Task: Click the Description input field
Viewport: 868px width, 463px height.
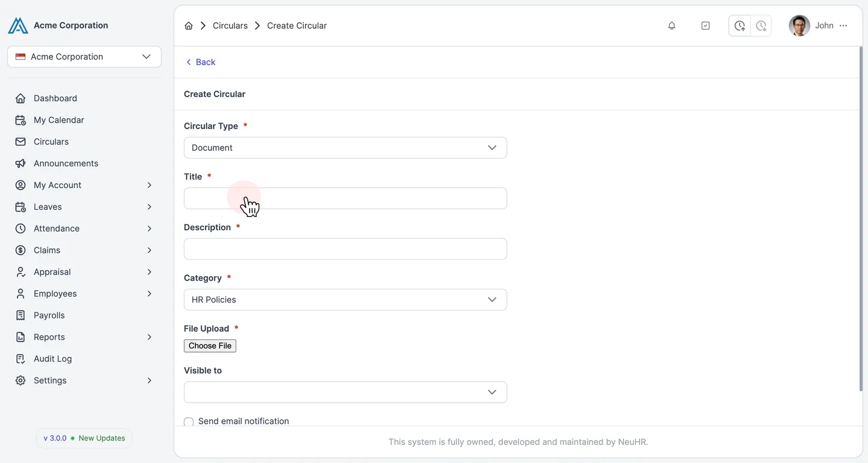Action: 345,249
